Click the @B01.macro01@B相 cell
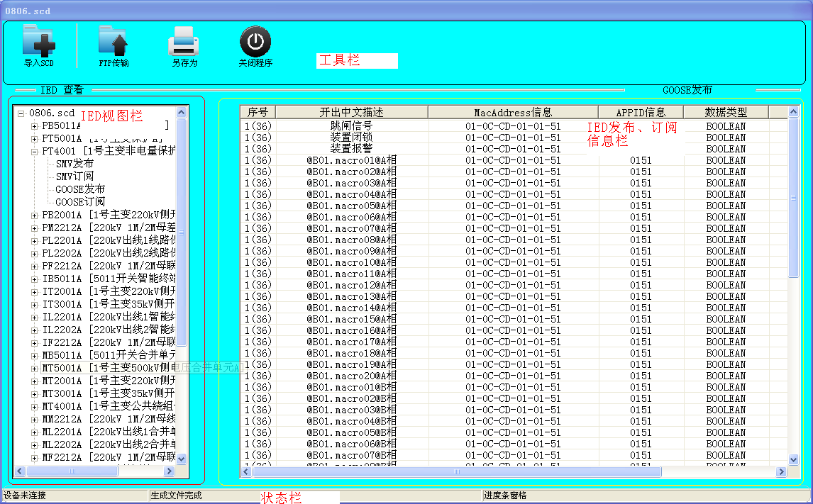Viewport: 813px width, 504px height. (x=352, y=387)
